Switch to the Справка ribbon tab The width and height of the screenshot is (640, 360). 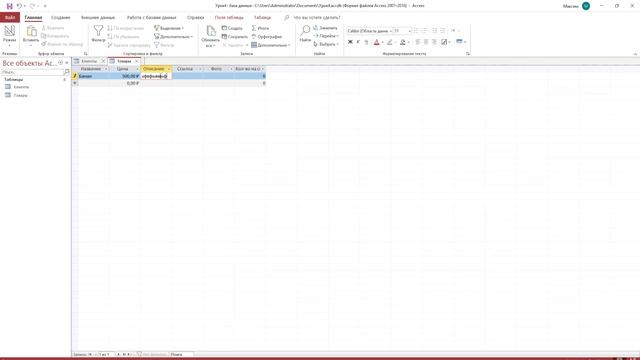196,18
